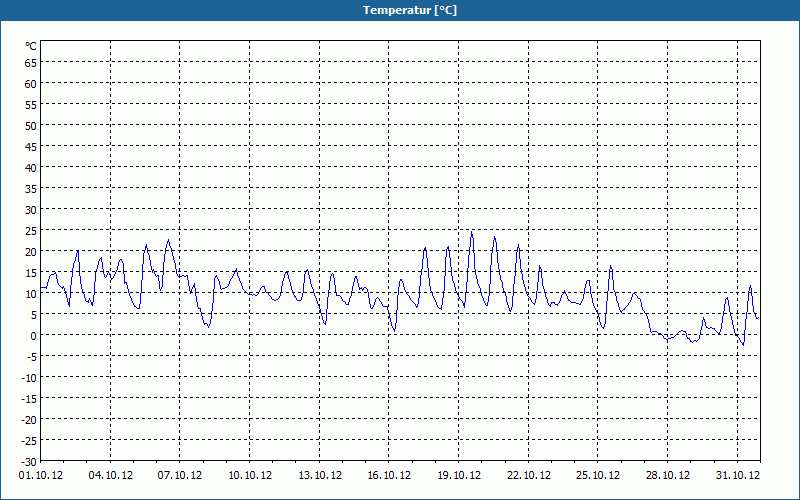Image resolution: width=800 pixels, height=500 pixels.
Task: Click the -20 value on temperature axis
Action: [29, 419]
